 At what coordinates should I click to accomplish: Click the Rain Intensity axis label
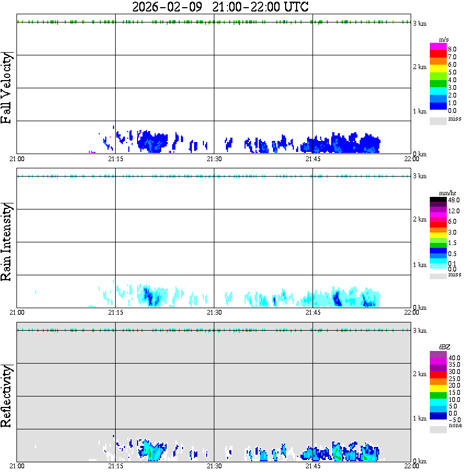point(6,242)
